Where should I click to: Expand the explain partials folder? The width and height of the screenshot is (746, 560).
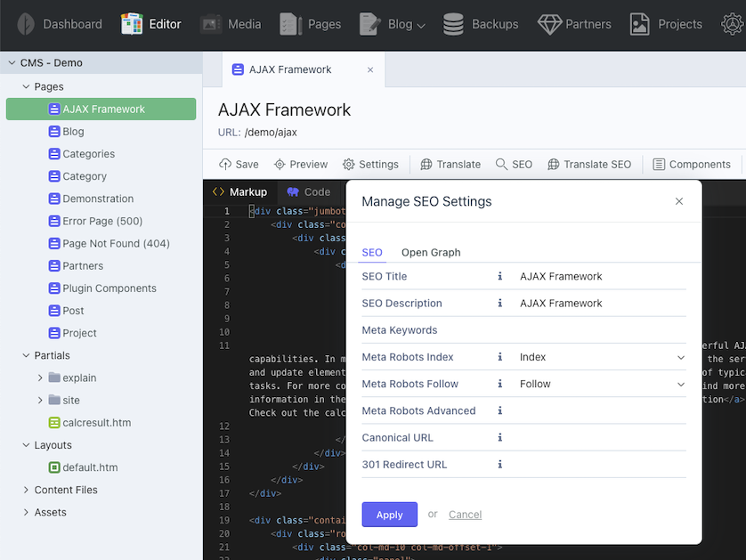40,377
